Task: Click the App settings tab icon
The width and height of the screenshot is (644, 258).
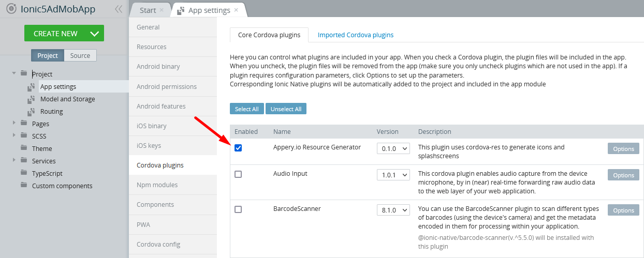Action: 181,10
